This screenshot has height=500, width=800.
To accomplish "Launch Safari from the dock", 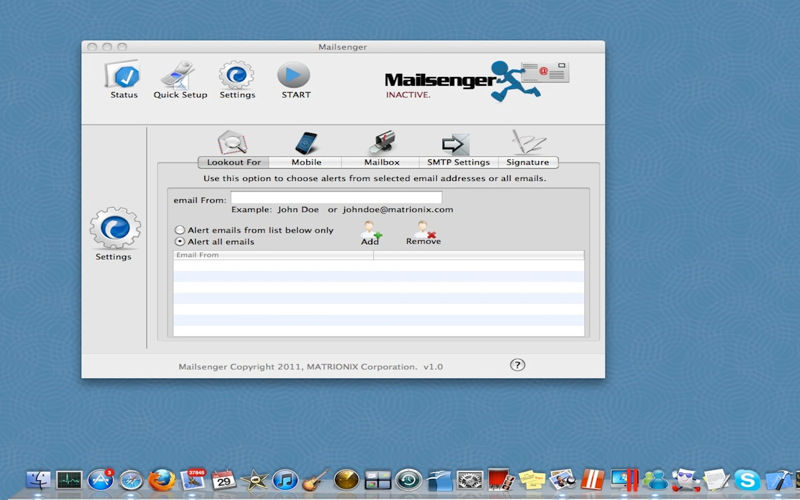I will 131,480.
